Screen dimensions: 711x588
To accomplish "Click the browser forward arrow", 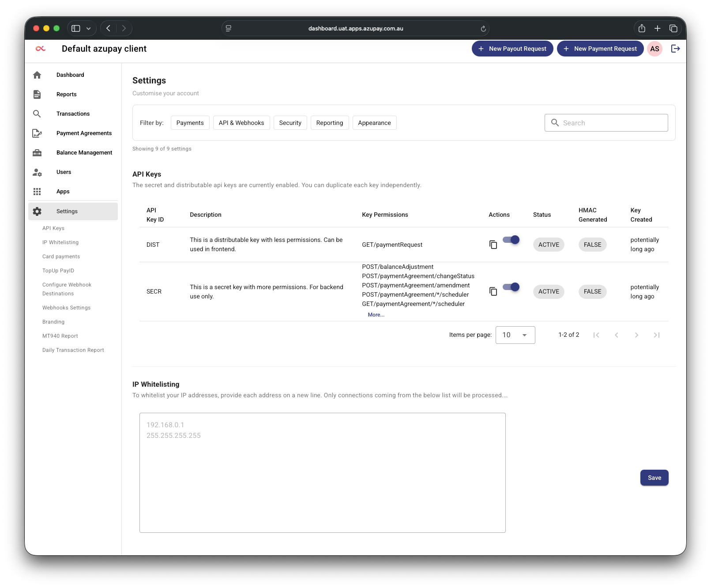I will pyautogui.click(x=124, y=28).
